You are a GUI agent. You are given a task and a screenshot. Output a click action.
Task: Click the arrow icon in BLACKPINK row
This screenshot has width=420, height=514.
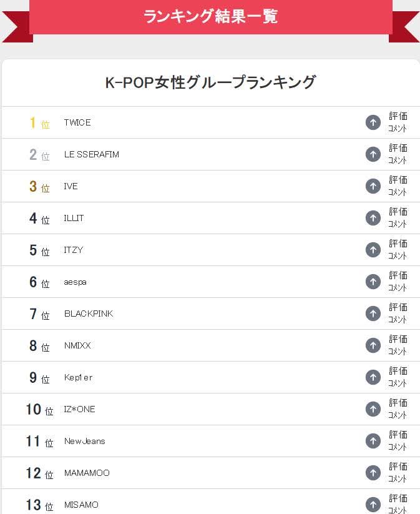[x=373, y=314]
